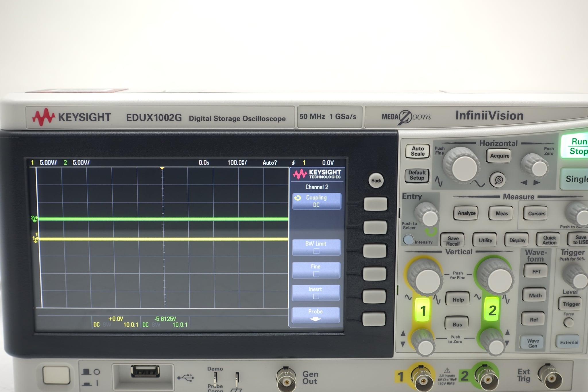Toggle the lit channel 2 button
The width and height of the screenshot is (588, 392).
pyautogui.click(x=492, y=310)
